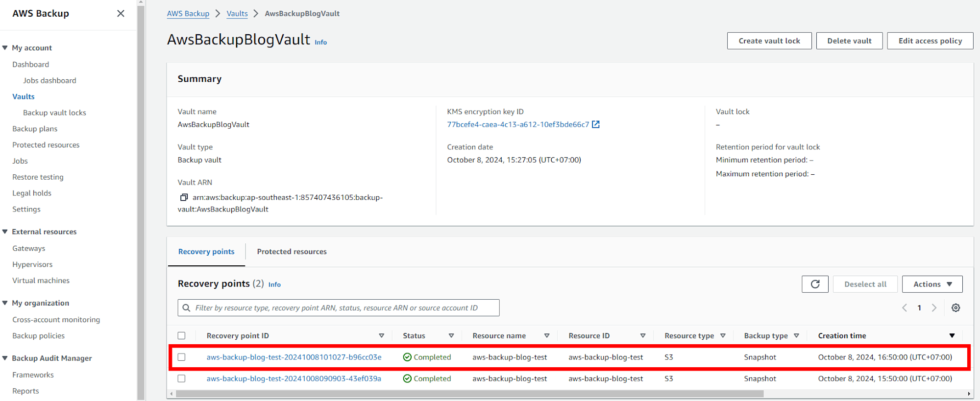Switch to the Protected resources tab
This screenshot has height=401, width=980.
(292, 252)
